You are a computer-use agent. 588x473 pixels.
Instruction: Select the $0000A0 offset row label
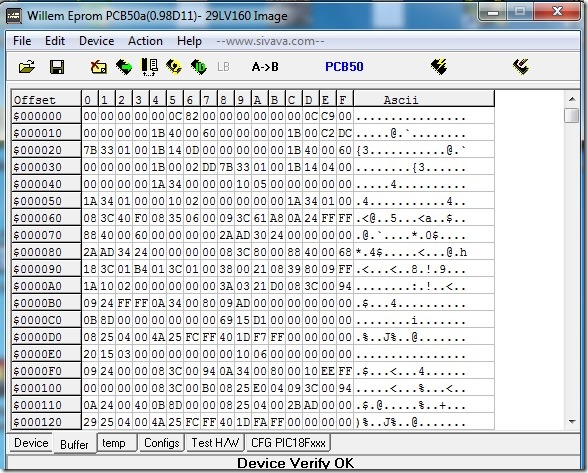(x=46, y=286)
